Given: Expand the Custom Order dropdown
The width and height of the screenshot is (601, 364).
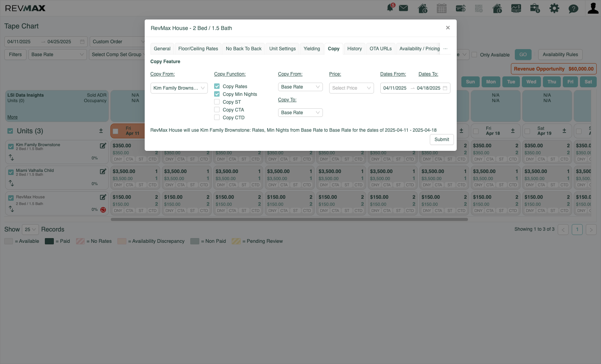Looking at the screenshot, I should 119,42.
